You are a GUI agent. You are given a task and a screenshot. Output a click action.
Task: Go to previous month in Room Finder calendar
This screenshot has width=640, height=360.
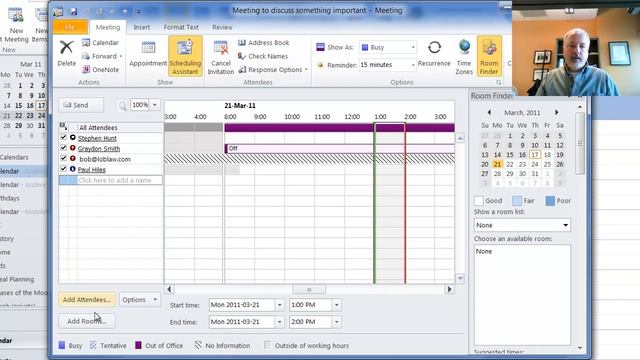[489, 112]
